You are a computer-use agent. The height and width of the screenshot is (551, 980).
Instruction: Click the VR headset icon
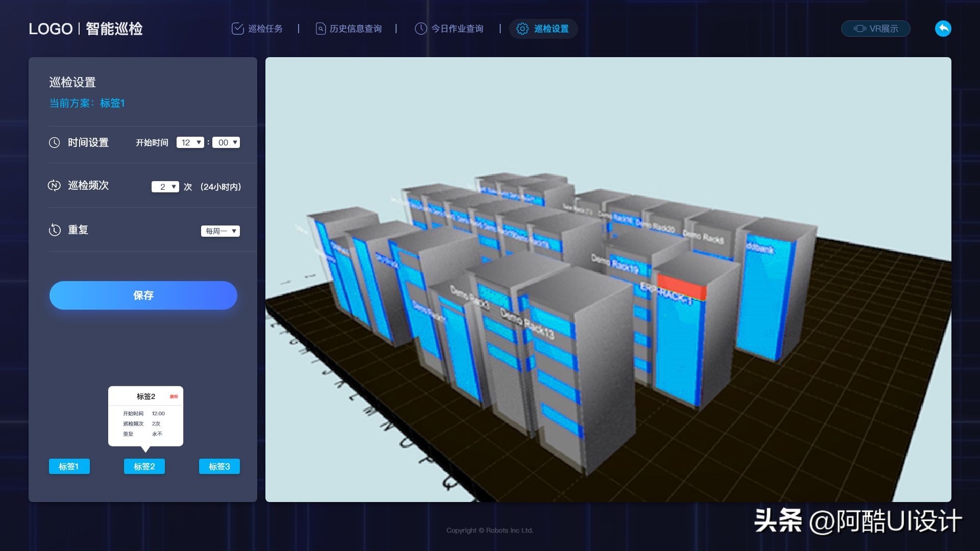coord(860,29)
